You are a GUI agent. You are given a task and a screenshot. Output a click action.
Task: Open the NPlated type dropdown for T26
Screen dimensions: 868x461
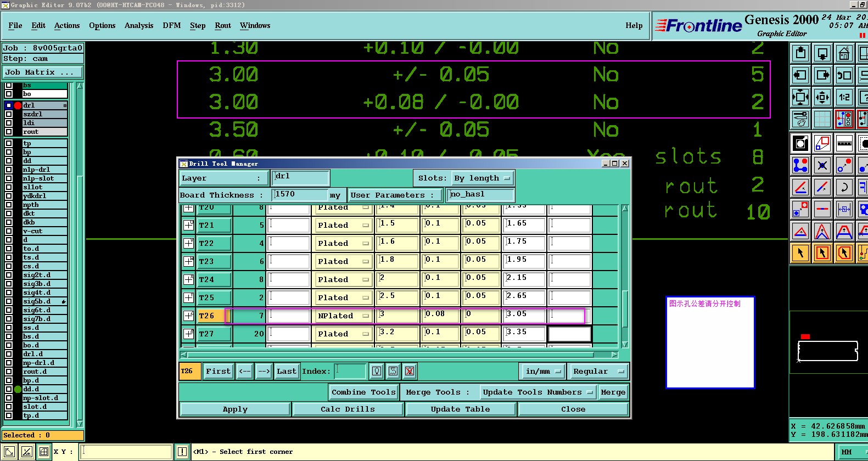pos(344,316)
